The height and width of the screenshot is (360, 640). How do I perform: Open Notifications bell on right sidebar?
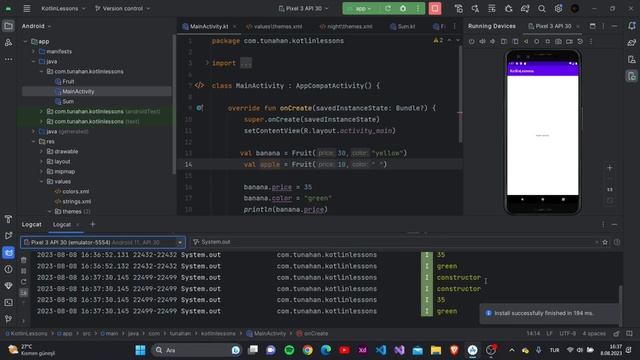click(632, 26)
